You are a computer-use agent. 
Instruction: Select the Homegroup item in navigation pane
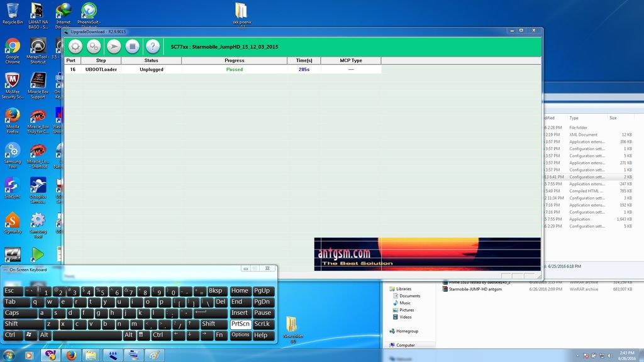click(x=407, y=331)
